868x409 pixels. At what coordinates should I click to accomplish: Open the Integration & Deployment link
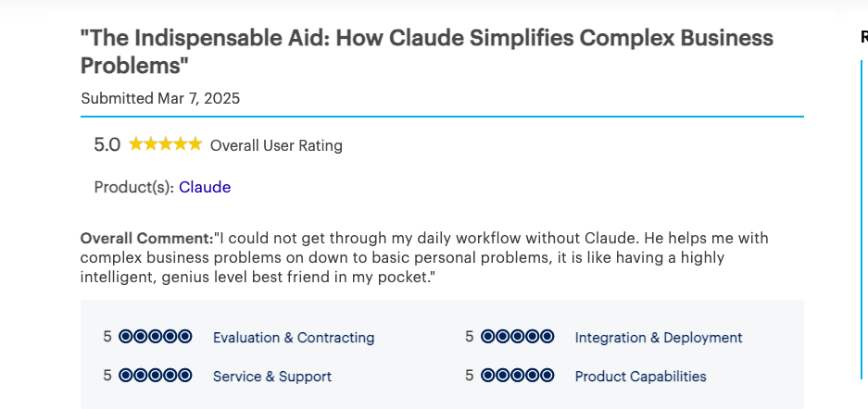pyautogui.click(x=659, y=338)
